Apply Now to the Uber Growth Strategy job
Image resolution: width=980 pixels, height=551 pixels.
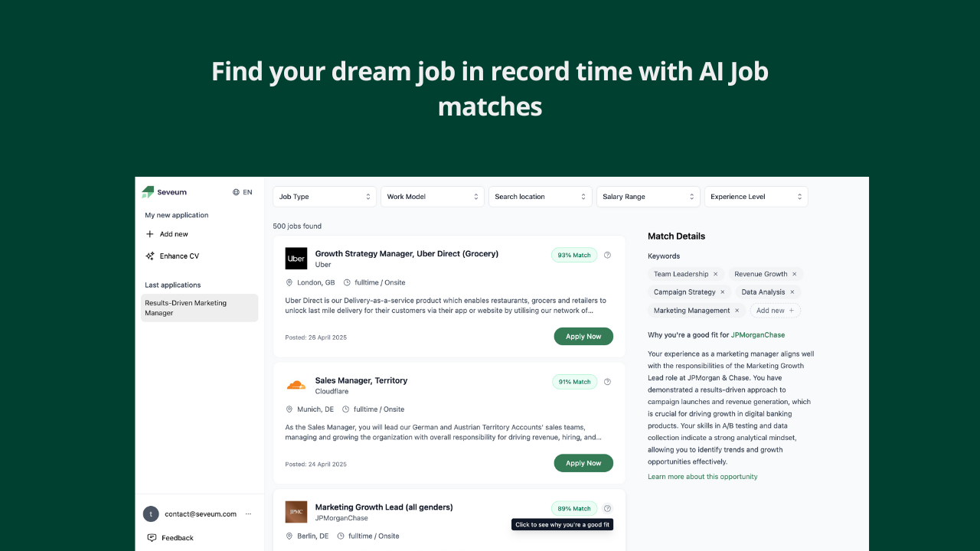tap(583, 337)
